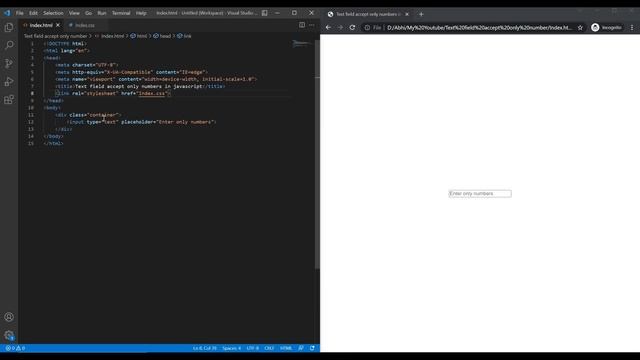This screenshot has height=360, width=640.
Task: Open the Accounts icon in activity bar
Action: (9, 317)
